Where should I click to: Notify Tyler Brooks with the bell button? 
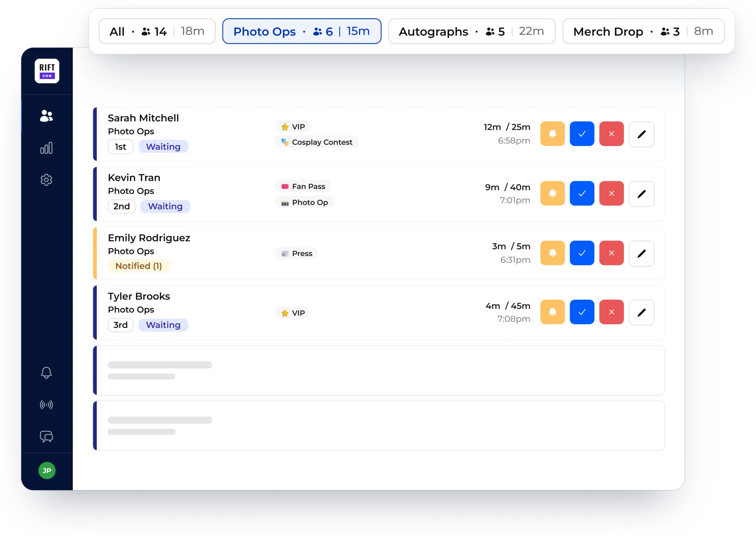(552, 312)
